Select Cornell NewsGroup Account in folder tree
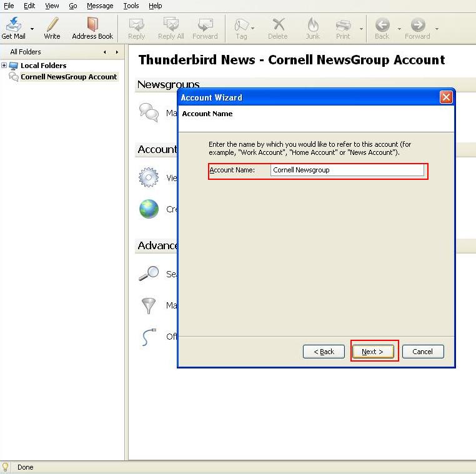This screenshot has width=476, height=474. (x=69, y=77)
